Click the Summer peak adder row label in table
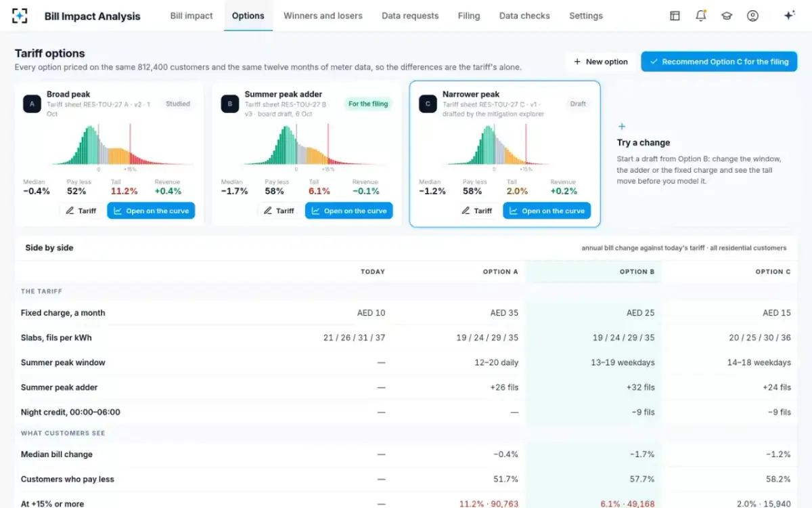 (60, 387)
